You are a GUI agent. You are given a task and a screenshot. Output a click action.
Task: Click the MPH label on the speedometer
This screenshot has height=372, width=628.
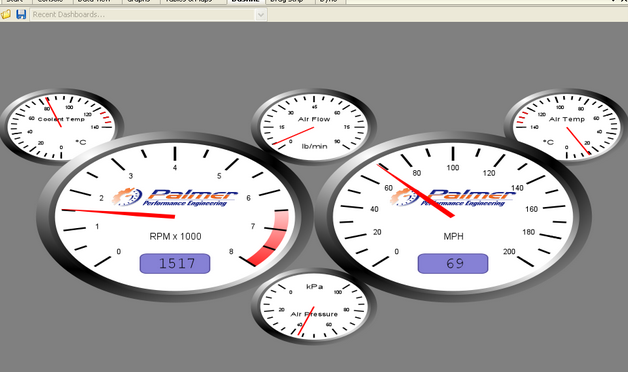tap(453, 236)
